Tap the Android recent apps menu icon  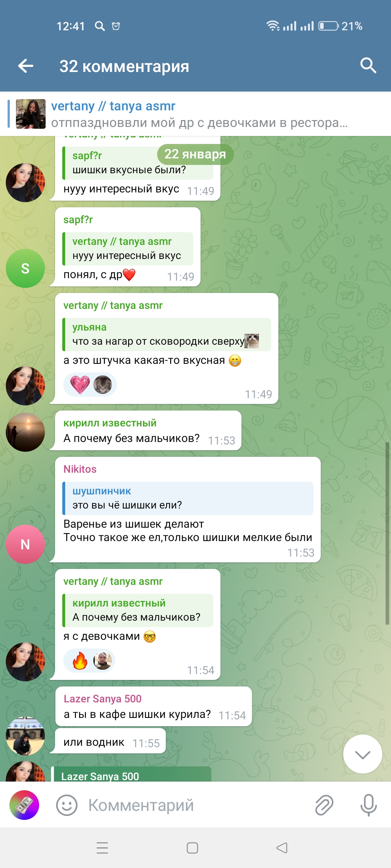(x=102, y=848)
